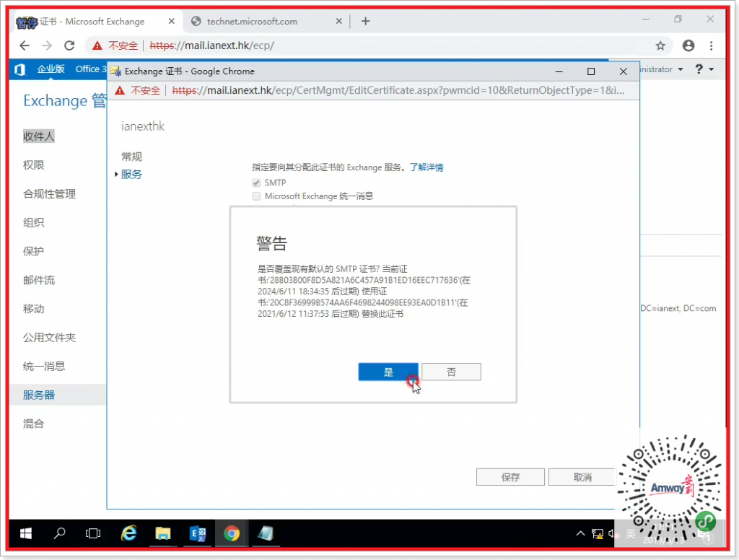Open the 了解详情 link

click(427, 167)
